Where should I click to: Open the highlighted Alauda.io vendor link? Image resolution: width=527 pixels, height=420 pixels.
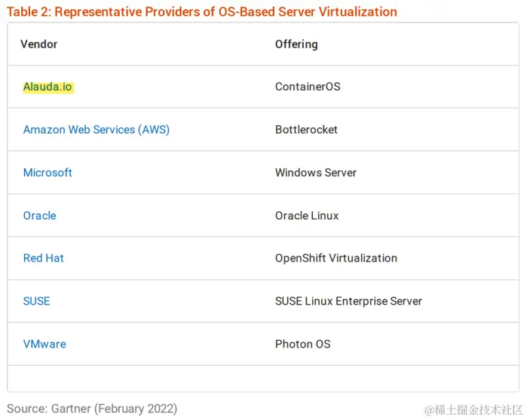coord(47,87)
